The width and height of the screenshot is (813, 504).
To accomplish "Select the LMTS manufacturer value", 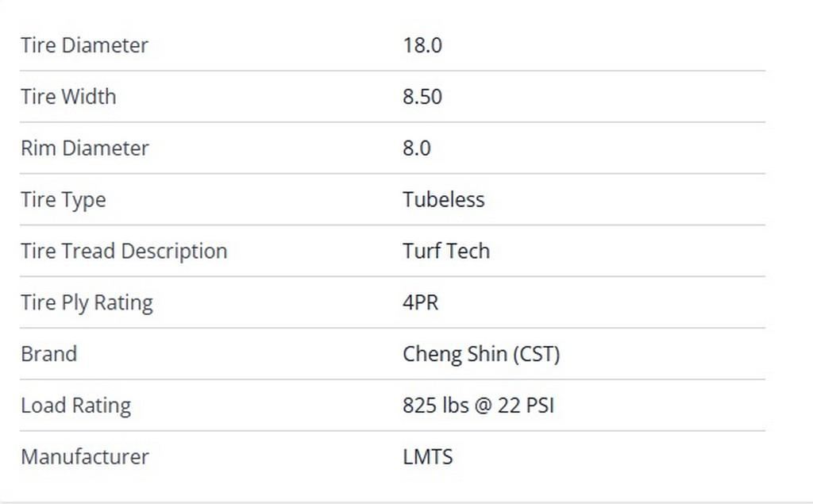I will point(427,457).
